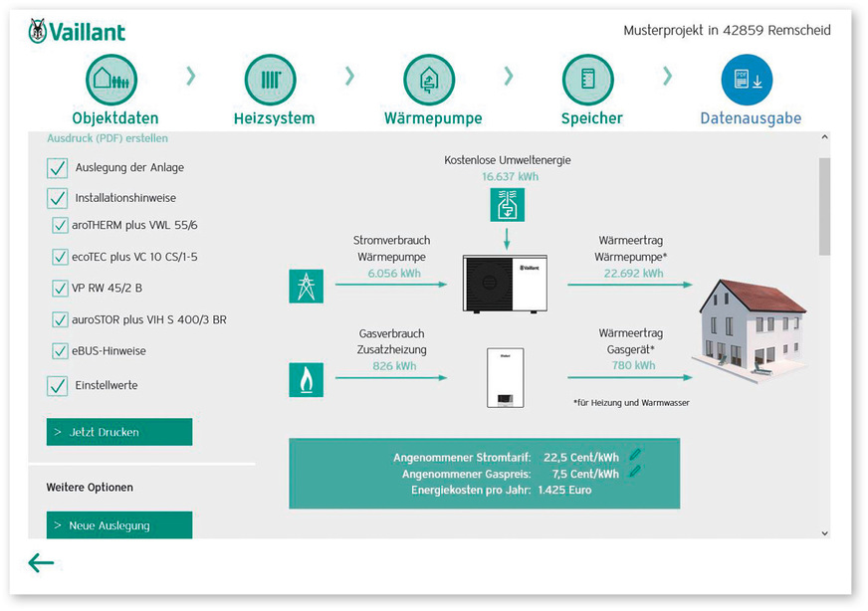Start a Neue Auslegung
The image size is (868, 611).
tap(119, 525)
